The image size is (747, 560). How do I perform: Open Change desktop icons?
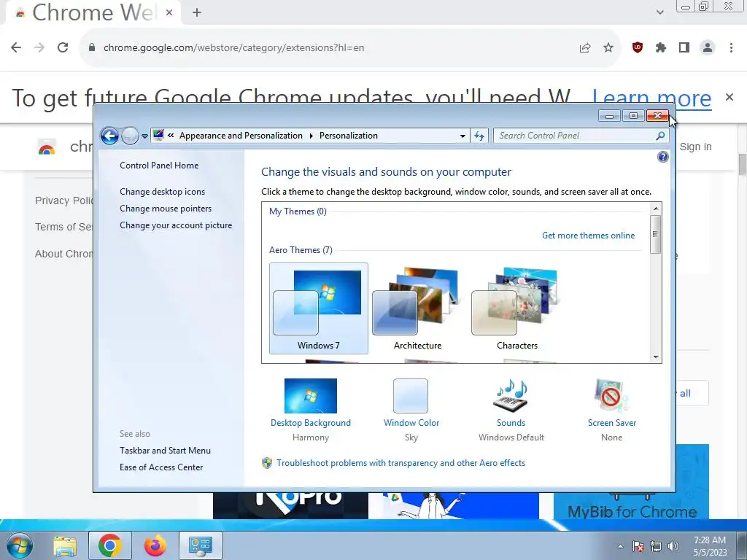163,192
